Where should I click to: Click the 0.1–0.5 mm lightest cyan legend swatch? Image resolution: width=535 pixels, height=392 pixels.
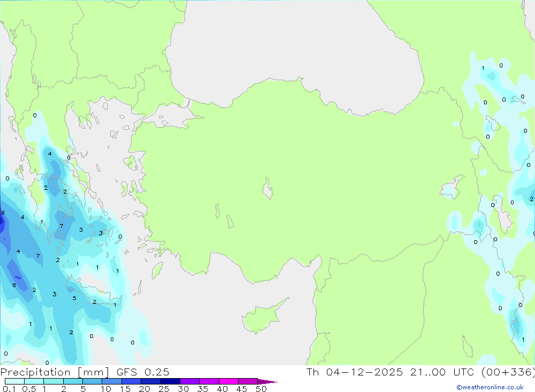point(14,381)
